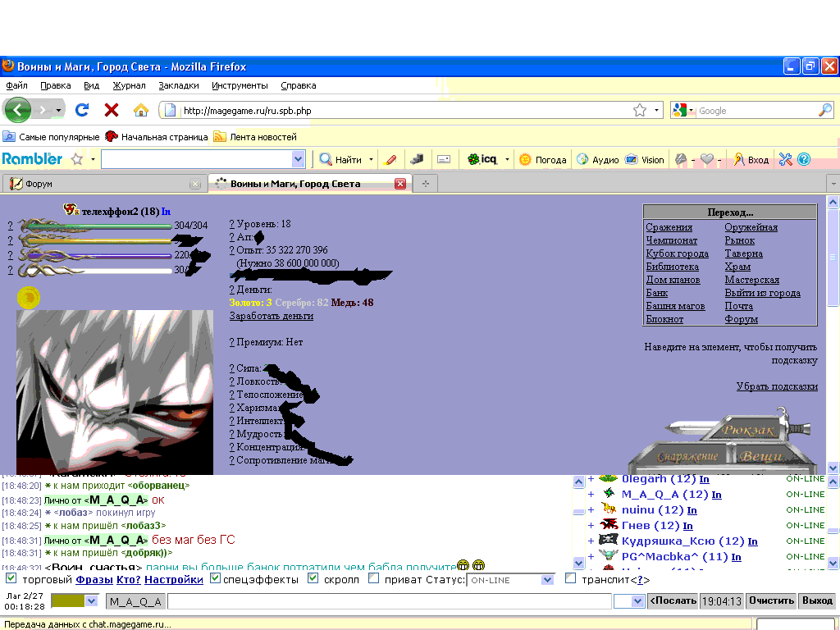Image resolution: width=840 pixels, height=630 pixels.
Task: Open Vision in the Rambler toolbar
Action: click(645, 160)
